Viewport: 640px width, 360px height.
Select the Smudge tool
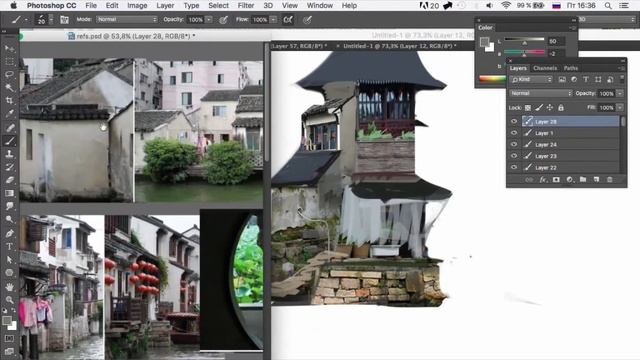pyautogui.click(x=9, y=206)
